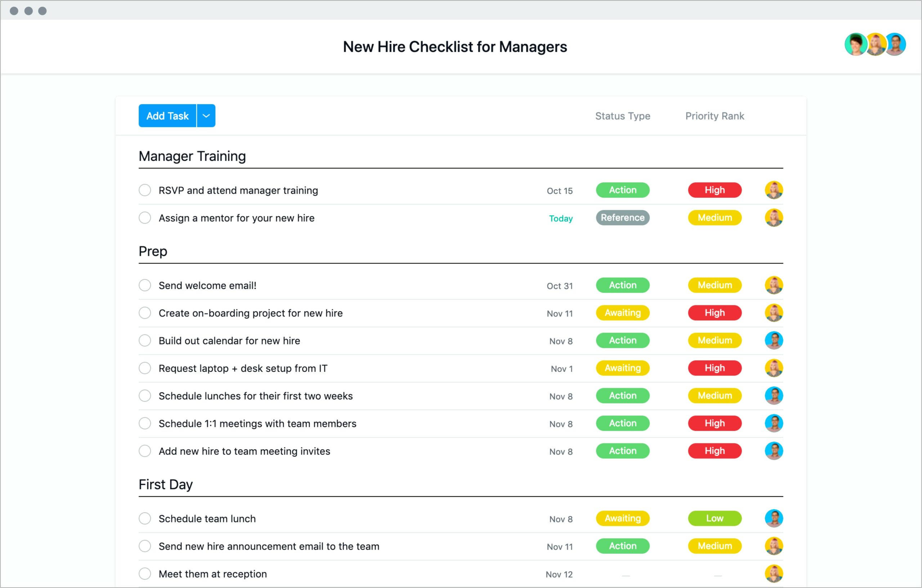Click the High priority badge on 'Request laptop + desk setup'
922x588 pixels.
coord(715,368)
